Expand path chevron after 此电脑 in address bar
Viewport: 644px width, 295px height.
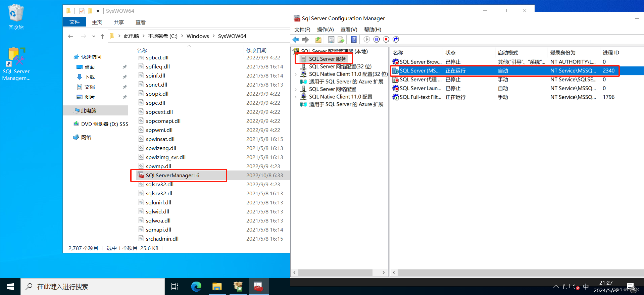point(143,36)
